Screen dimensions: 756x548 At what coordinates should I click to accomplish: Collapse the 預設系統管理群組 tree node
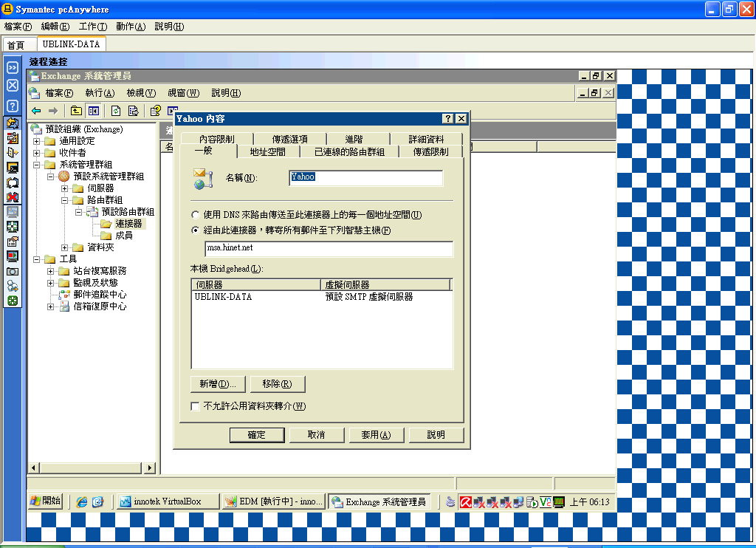pos(51,177)
